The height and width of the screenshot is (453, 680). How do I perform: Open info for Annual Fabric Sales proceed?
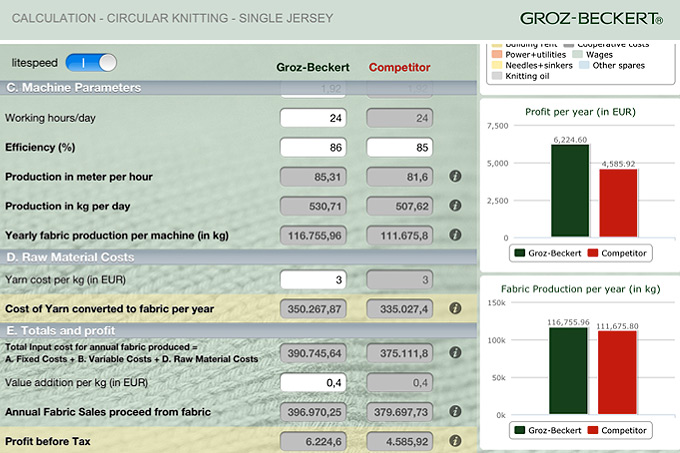[455, 411]
